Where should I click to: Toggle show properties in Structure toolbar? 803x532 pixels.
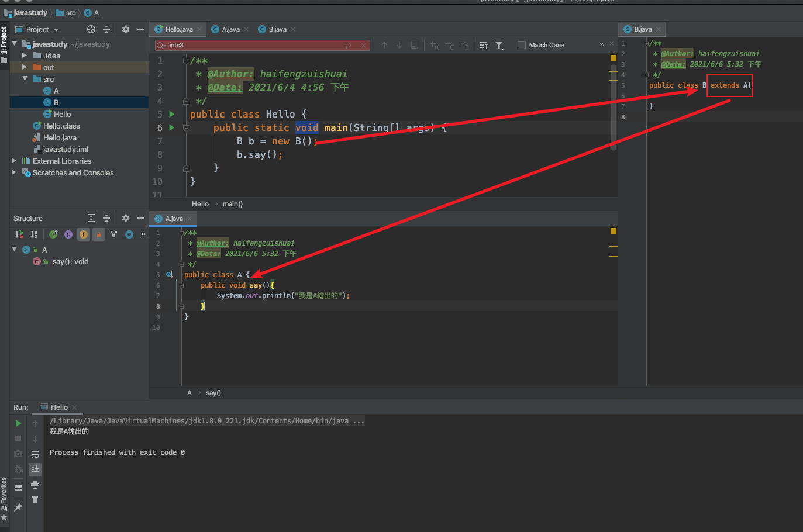68,234
